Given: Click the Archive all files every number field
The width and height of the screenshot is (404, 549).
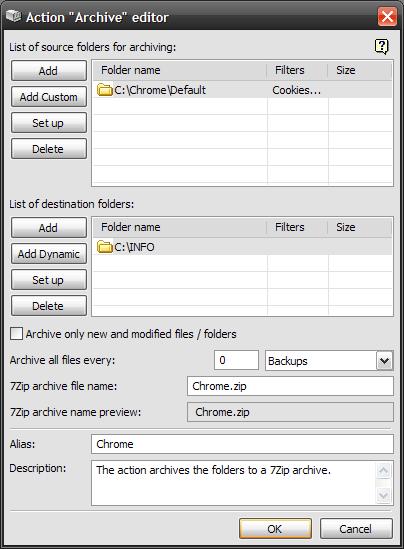Looking at the screenshot, I should (236, 360).
